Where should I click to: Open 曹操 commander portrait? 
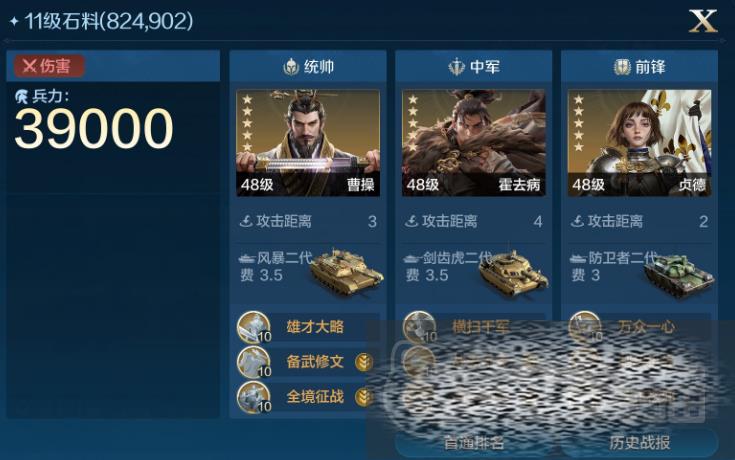click(x=308, y=143)
